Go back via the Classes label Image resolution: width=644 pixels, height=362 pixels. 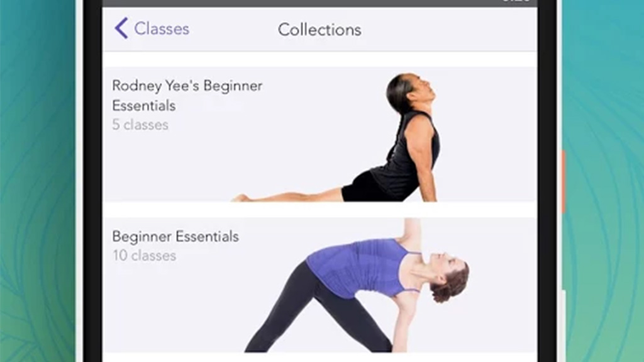(x=162, y=29)
